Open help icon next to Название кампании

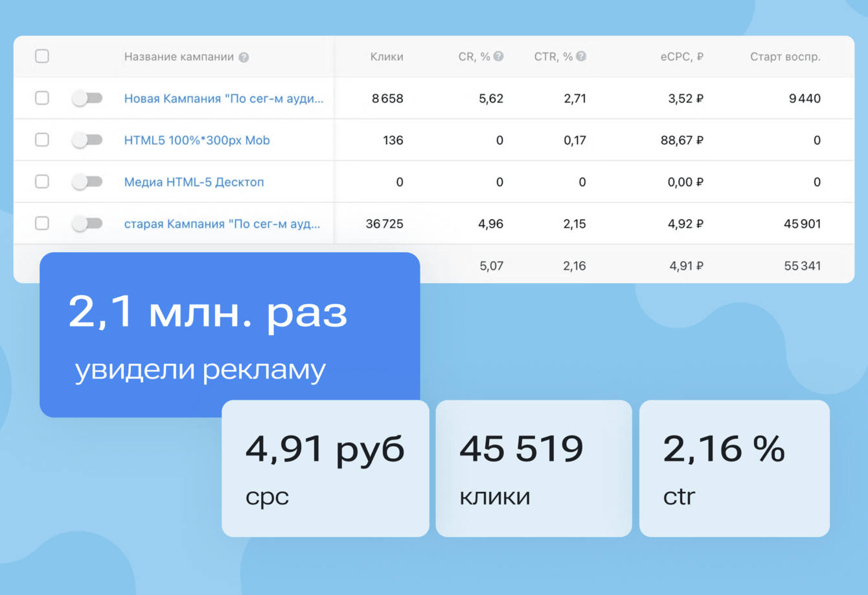pyautogui.click(x=244, y=57)
